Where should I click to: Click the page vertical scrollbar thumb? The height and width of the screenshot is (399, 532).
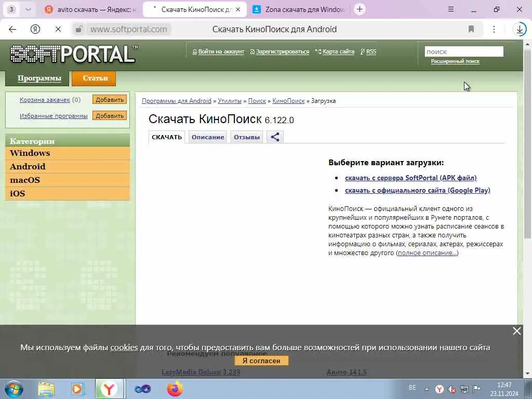pos(527,142)
